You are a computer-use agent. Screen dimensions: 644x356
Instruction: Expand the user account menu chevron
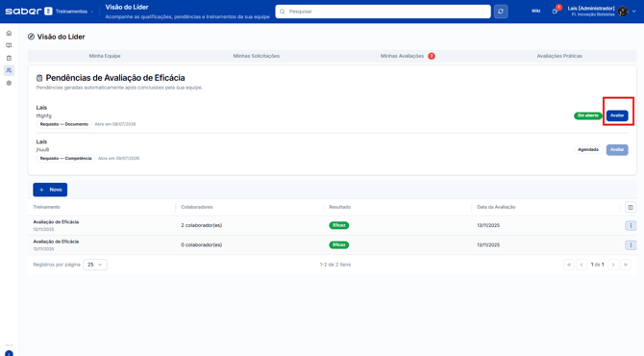click(634, 12)
